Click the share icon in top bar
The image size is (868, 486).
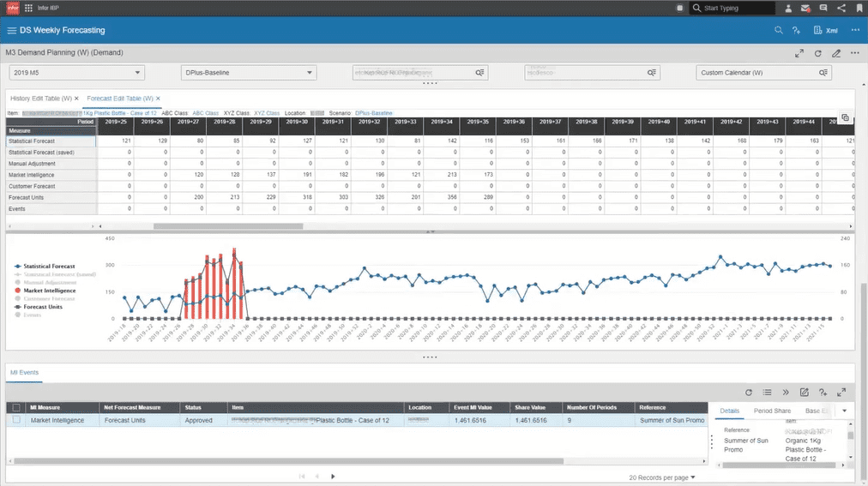tap(841, 8)
